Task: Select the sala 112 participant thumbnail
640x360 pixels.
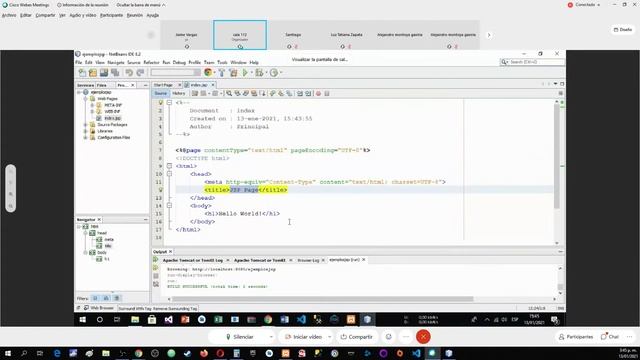Action: 240,35
